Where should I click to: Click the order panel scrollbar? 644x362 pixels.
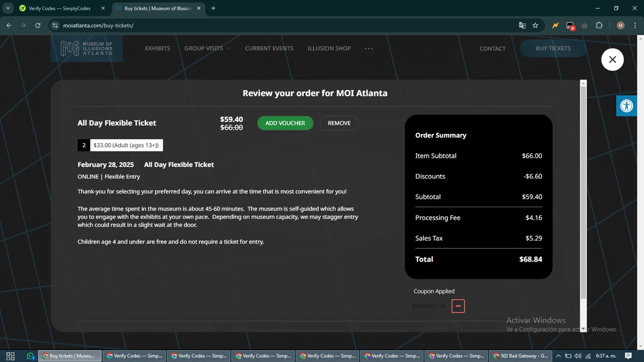click(583, 193)
